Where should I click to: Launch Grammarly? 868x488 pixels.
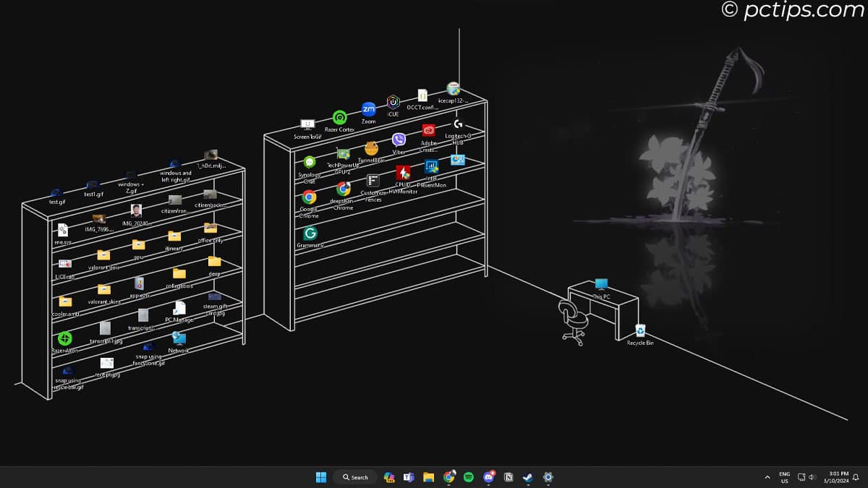[310, 233]
